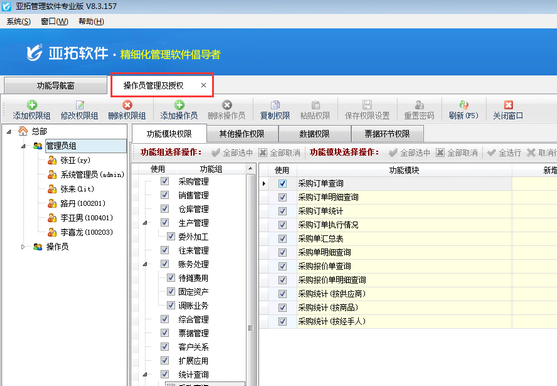Click 全部选中 for function modules
Viewport: 557px width, 386px height.
[409, 153]
